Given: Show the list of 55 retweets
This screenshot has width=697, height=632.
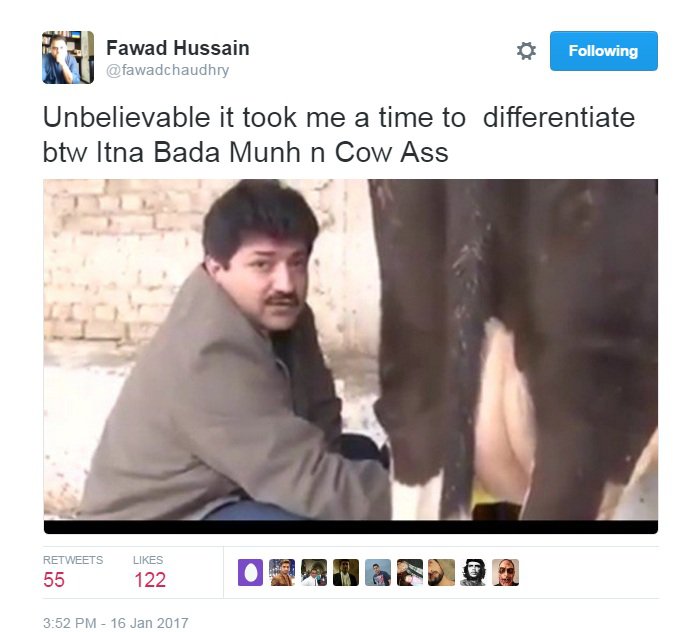Looking at the screenshot, I should (x=73, y=572).
